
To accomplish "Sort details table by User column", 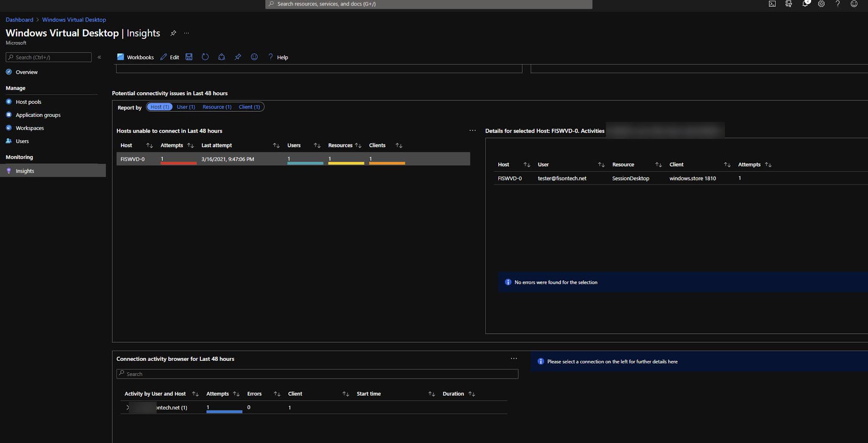I will (x=601, y=164).
